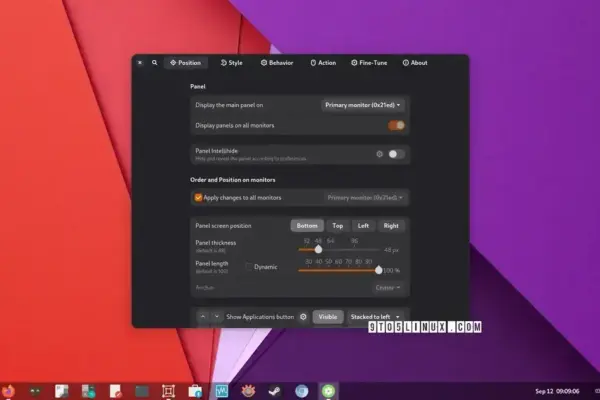Viewport: 600px width, 400px height.
Task: Switch to the Position tab
Action: coord(186,63)
